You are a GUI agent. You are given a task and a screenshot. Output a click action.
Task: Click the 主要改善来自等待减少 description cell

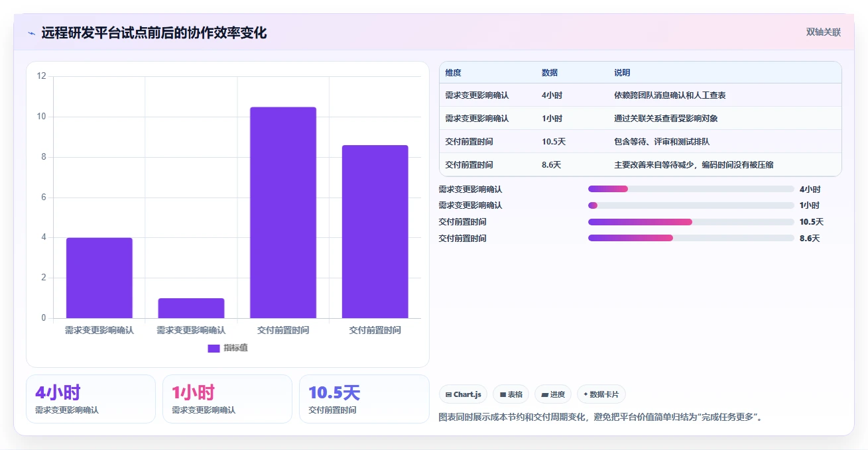694,164
